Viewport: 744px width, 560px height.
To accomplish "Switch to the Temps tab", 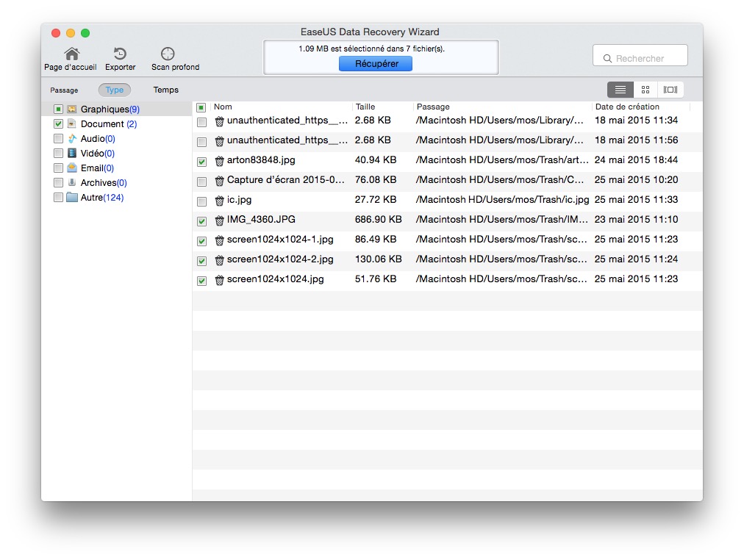I will pyautogui.click(x=165, y=90).
